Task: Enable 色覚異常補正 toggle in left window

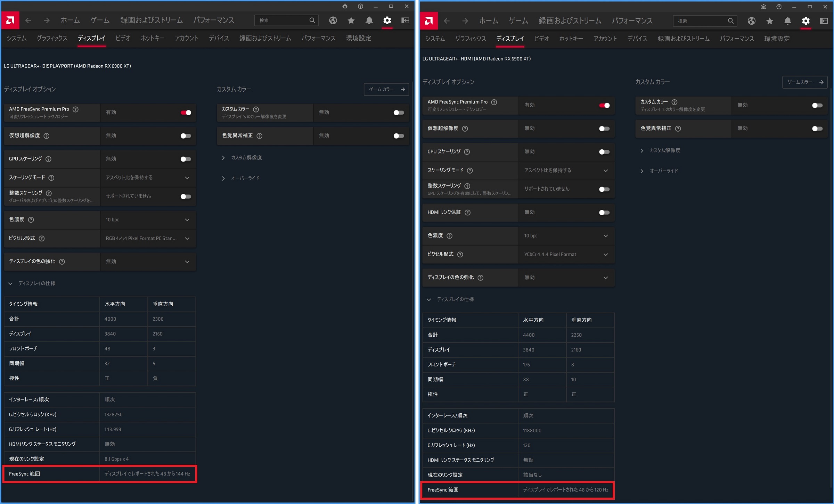Action: pyautogui.click(x=399, y=136)
